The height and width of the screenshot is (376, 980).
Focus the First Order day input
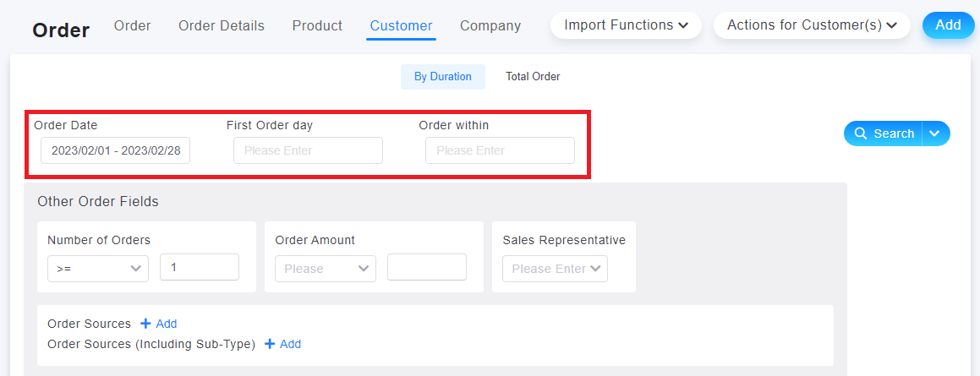tap(308, 150)
